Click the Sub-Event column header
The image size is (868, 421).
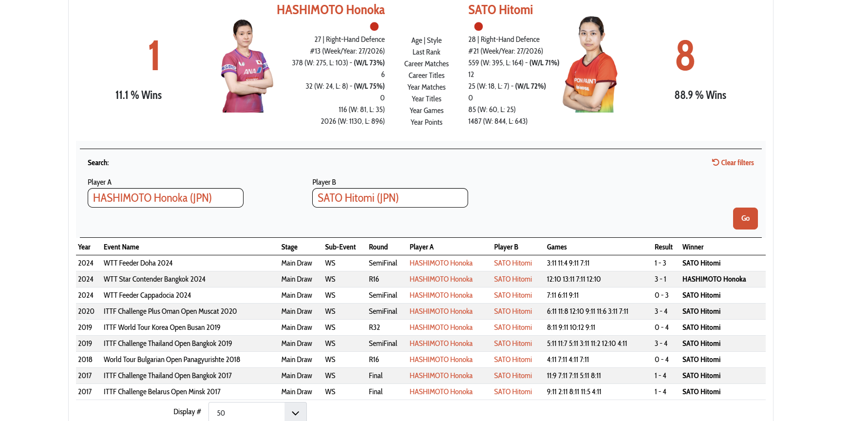click(340, 247)
